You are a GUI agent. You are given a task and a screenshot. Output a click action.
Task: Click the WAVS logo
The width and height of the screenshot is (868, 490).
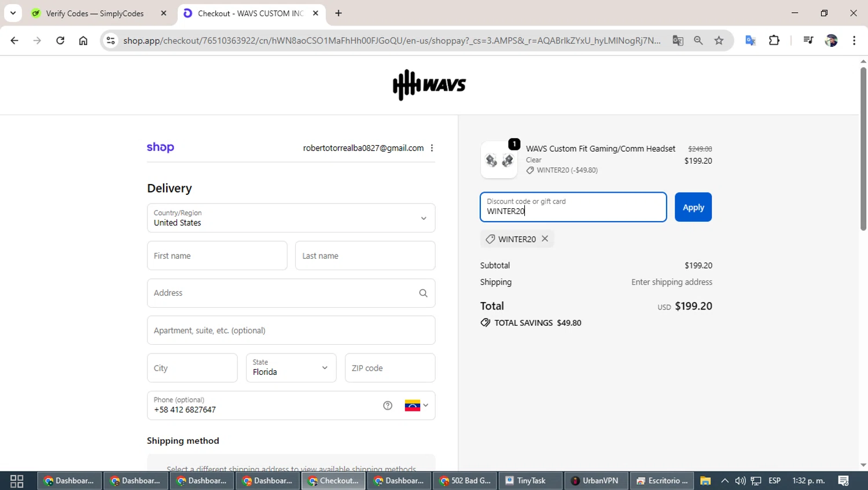coord(429,85)
